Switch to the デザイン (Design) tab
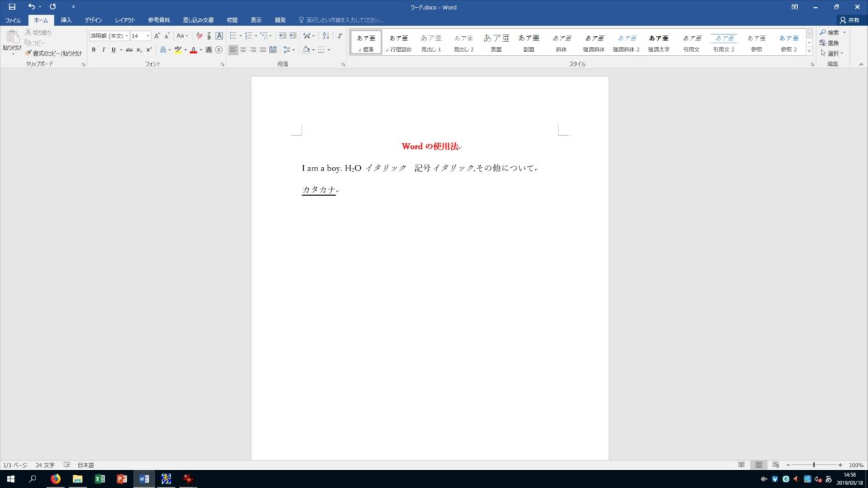This screenshot has width=868, height=488. pyautogui.click(x=93, y=20)
